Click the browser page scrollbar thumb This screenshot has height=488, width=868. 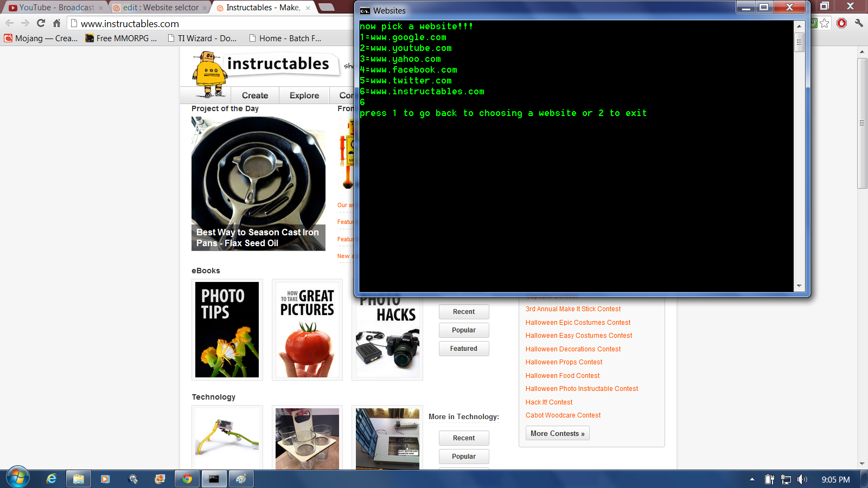pyautogui.click(x=862, y=123)
